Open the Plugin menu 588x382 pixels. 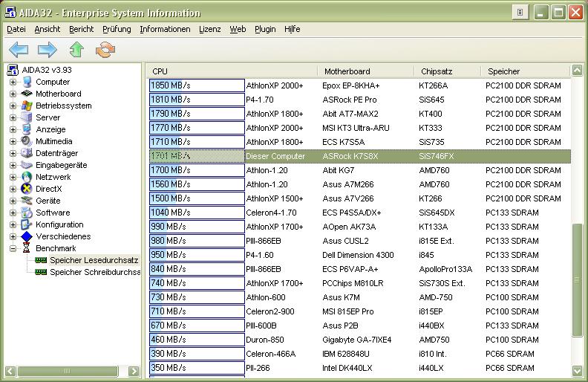coord(265,29)
